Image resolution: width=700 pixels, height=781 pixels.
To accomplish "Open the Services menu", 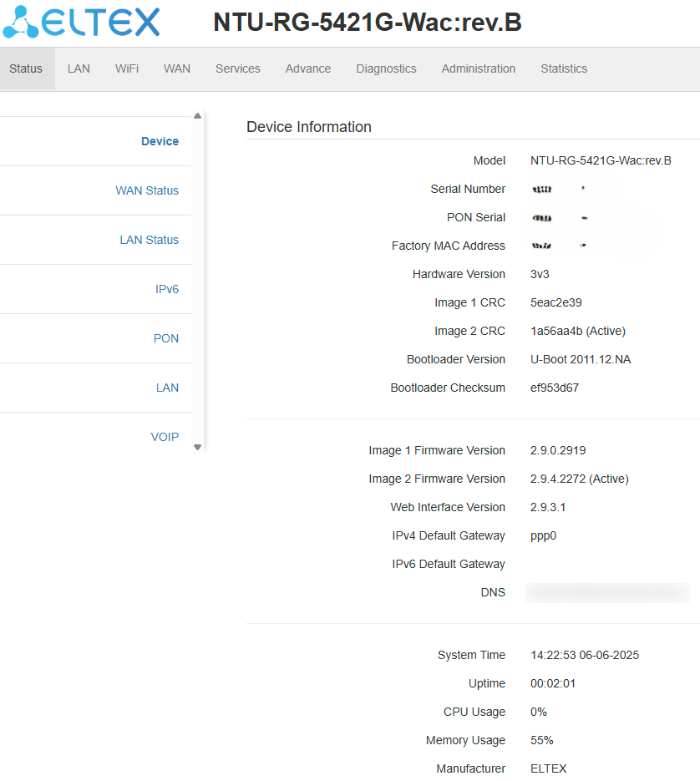I will [238, 68].
